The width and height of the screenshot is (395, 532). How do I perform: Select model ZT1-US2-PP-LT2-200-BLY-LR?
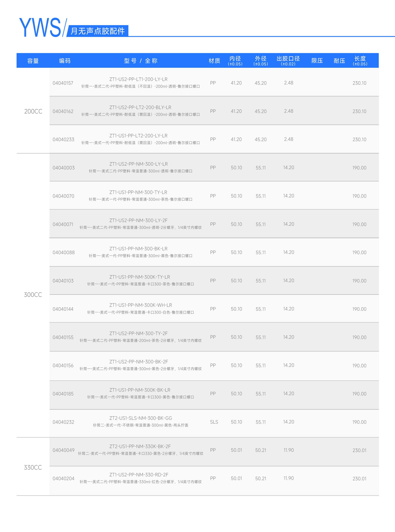click(140, 107)
